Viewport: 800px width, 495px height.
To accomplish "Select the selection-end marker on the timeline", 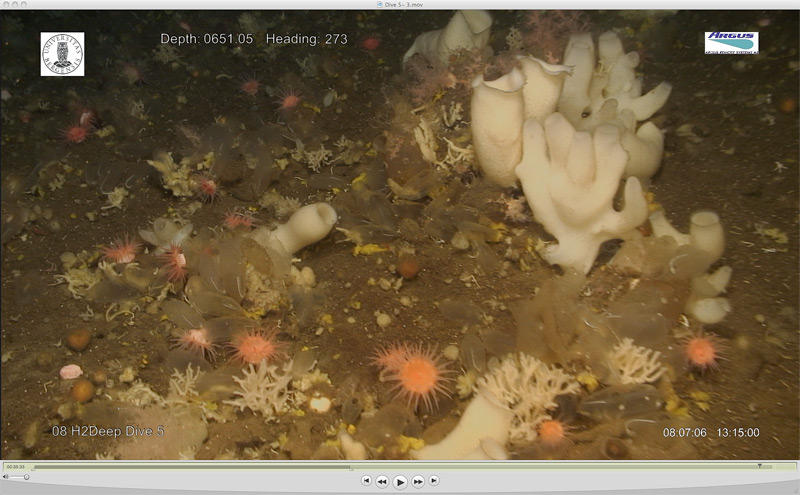I will tap(759, 466).
